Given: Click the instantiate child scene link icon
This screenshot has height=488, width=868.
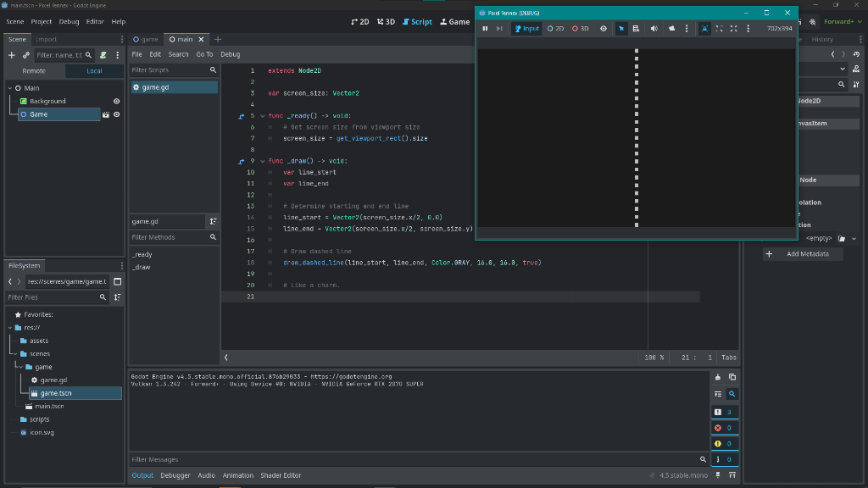Looking at the screenshot, I should pos(26,55).
